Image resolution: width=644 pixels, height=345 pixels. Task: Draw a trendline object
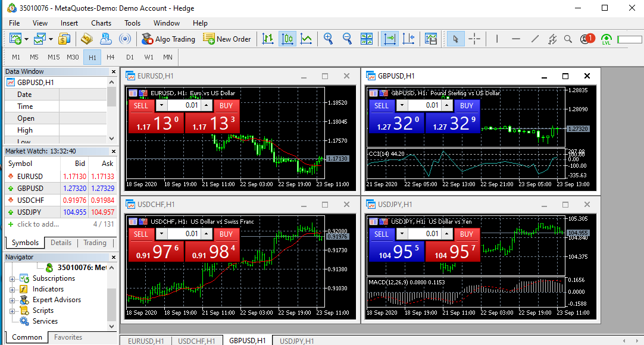[534, 39]
